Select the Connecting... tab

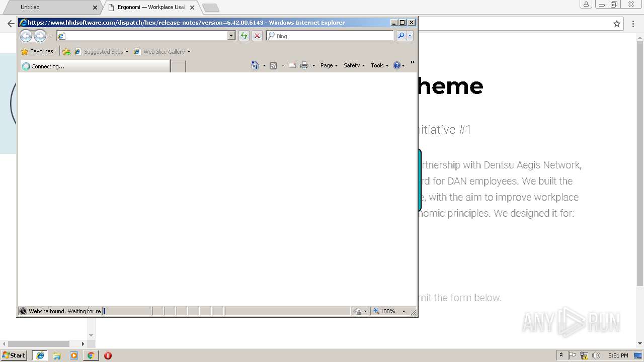95,66
